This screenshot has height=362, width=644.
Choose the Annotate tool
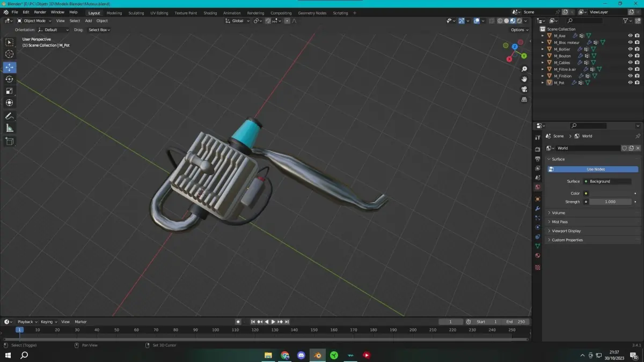click(x=10, y=116)
